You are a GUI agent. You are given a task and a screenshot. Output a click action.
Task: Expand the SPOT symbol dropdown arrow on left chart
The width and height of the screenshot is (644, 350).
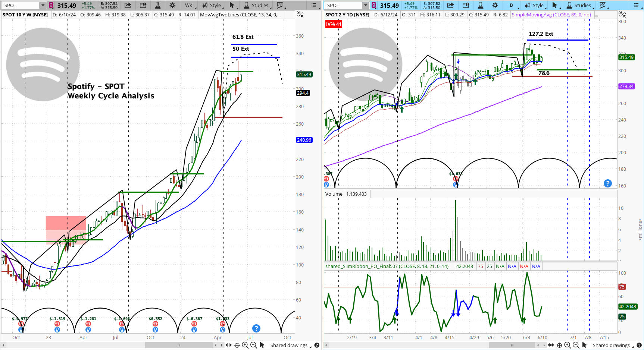43,5
